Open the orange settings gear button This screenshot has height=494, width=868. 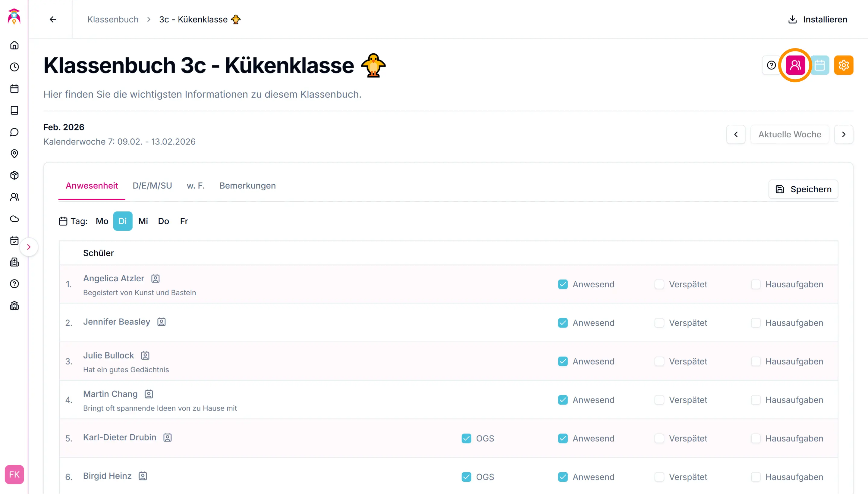tap(844, 65)
